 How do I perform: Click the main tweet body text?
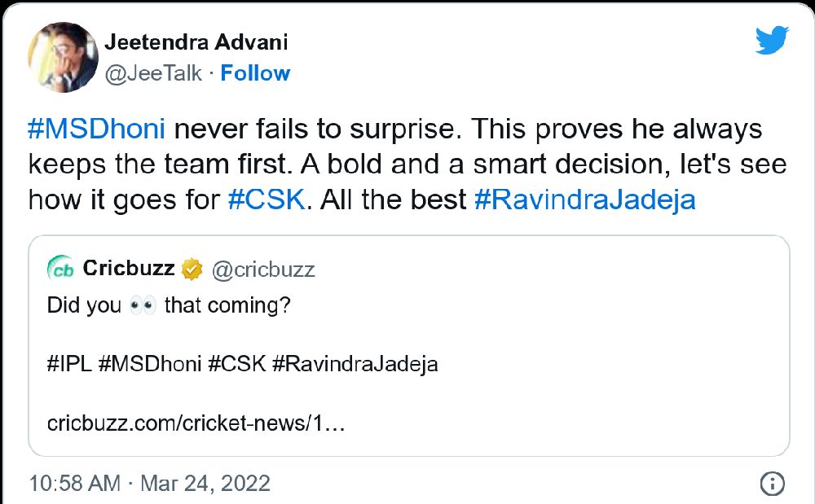[x=407, y=164]
